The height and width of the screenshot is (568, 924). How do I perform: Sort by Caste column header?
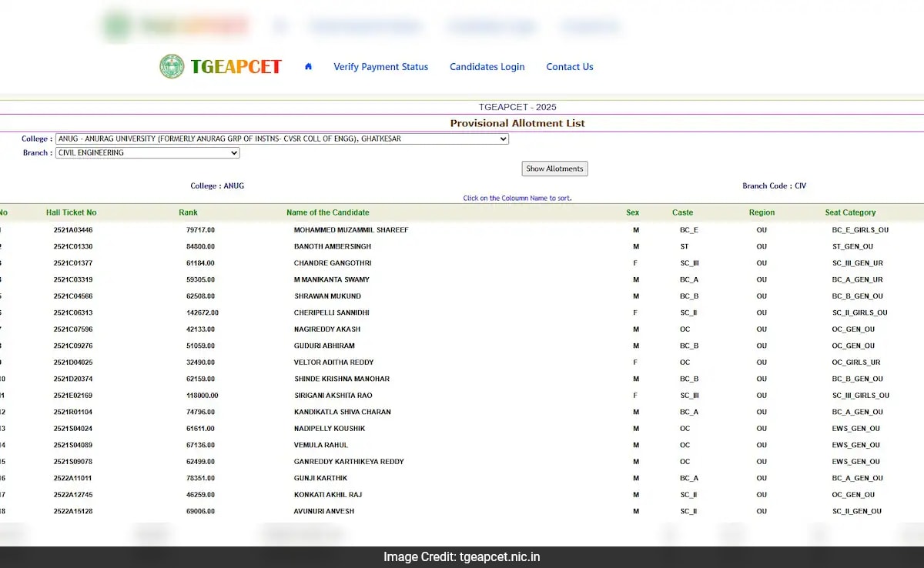682,212
